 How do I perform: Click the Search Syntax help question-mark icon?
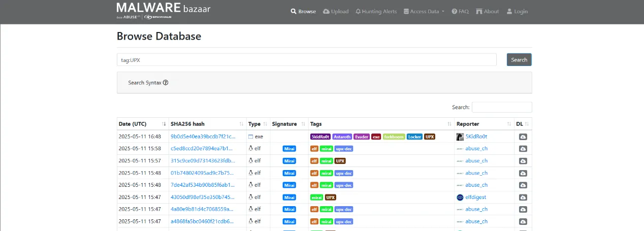coord(166,83)
